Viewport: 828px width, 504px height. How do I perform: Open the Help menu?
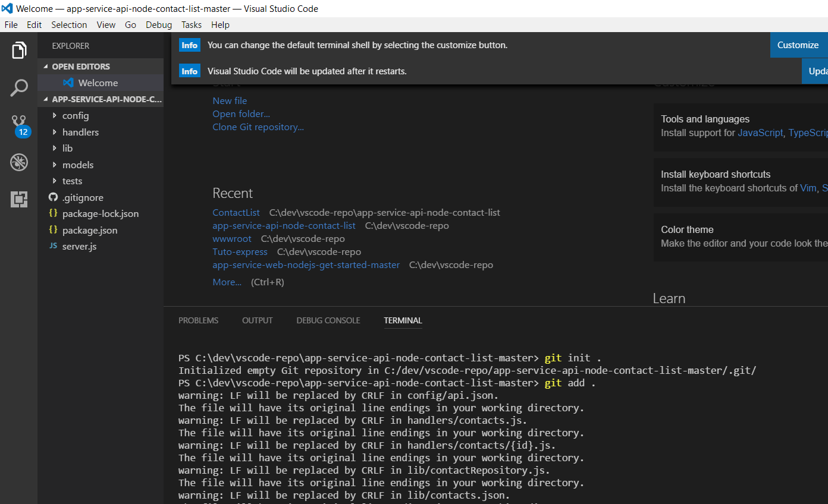click(x=220, y=24)
